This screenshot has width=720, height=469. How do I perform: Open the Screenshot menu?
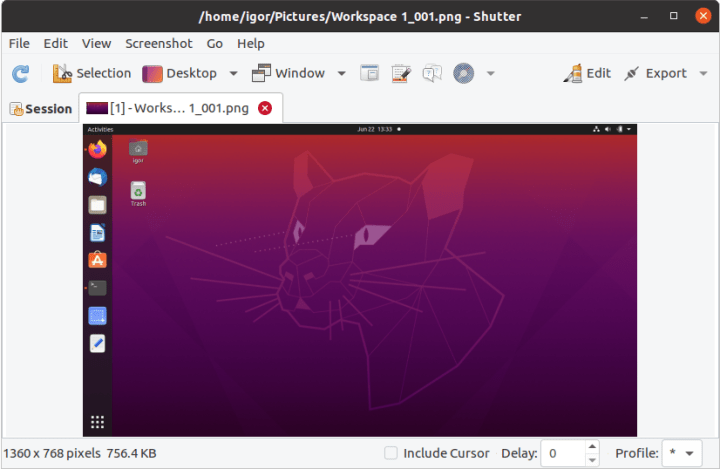tap(159, 44)
